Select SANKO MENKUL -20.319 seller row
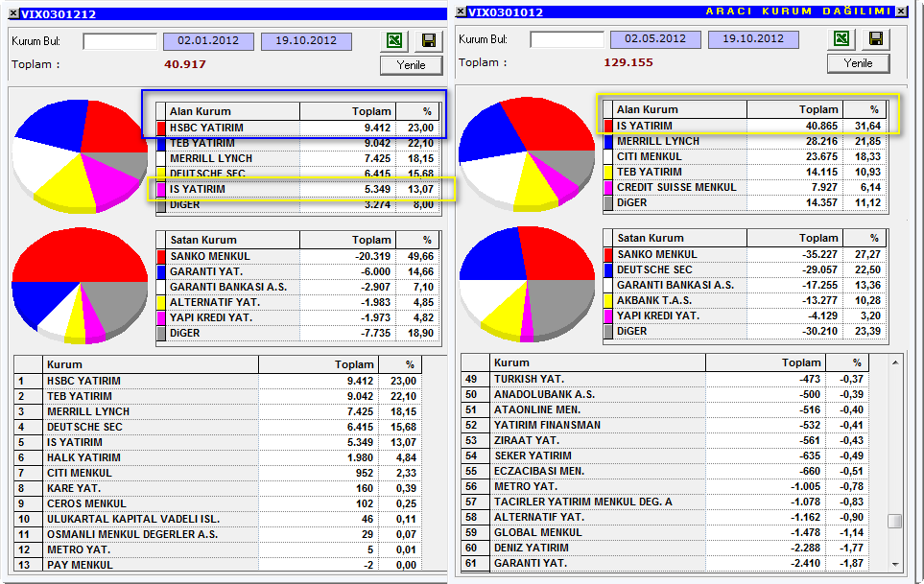Screen dimensions: 924x584 tap(298, 257)
